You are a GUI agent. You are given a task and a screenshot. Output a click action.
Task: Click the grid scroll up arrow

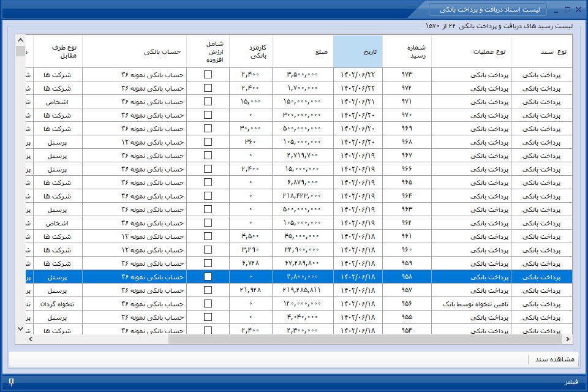[21, 40]
